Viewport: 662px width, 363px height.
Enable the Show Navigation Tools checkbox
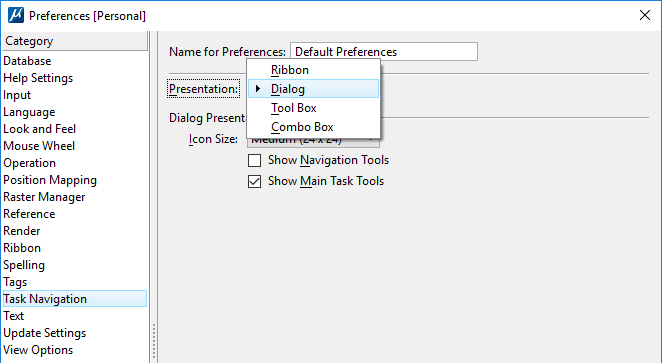[255, 160]
